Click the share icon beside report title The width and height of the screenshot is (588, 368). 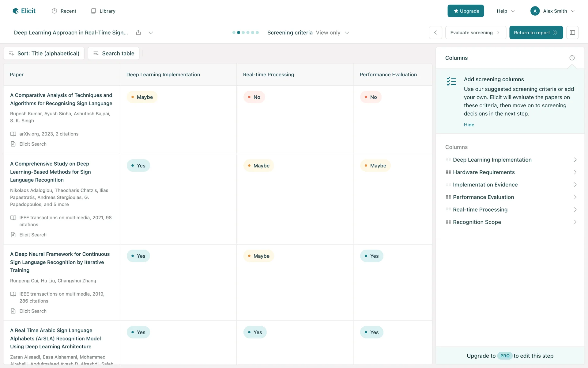tap(138, 33)
